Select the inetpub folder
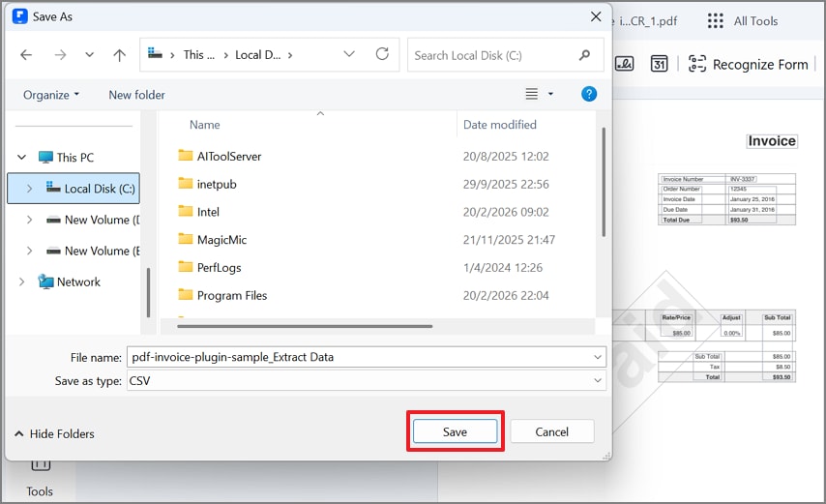Viewport: 826px width, 504px height. coord(217,185)
